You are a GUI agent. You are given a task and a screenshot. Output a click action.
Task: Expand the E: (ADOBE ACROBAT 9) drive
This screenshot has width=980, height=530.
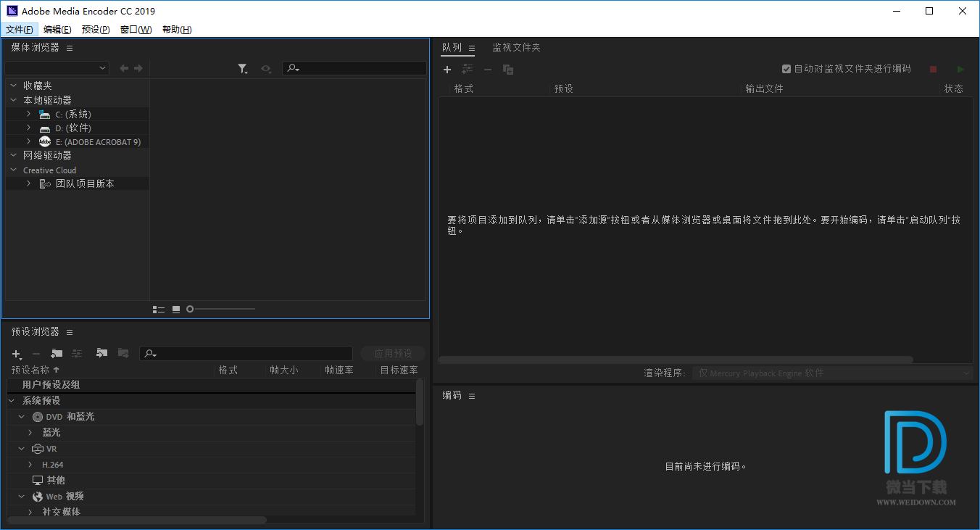coord(28,141)
